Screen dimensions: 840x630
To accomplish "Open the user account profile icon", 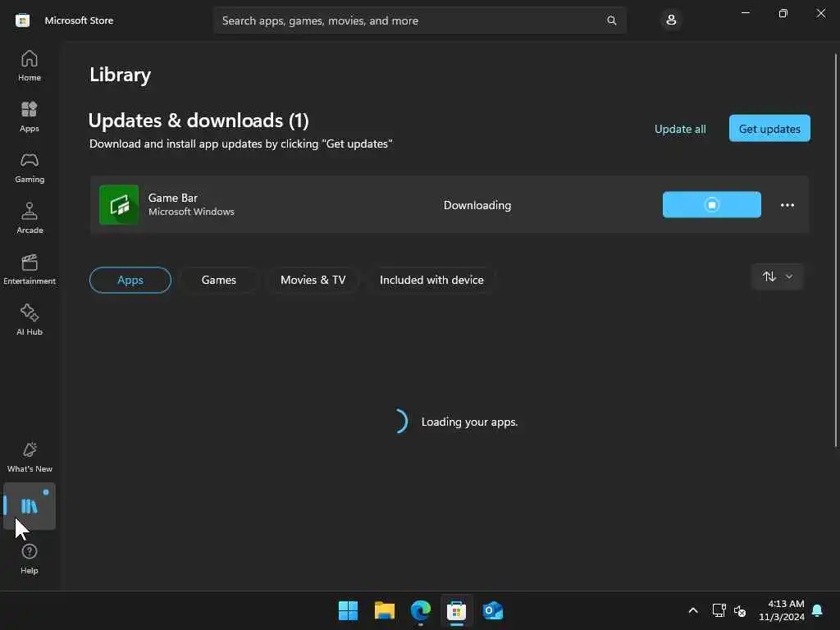I will click(671, 21).
